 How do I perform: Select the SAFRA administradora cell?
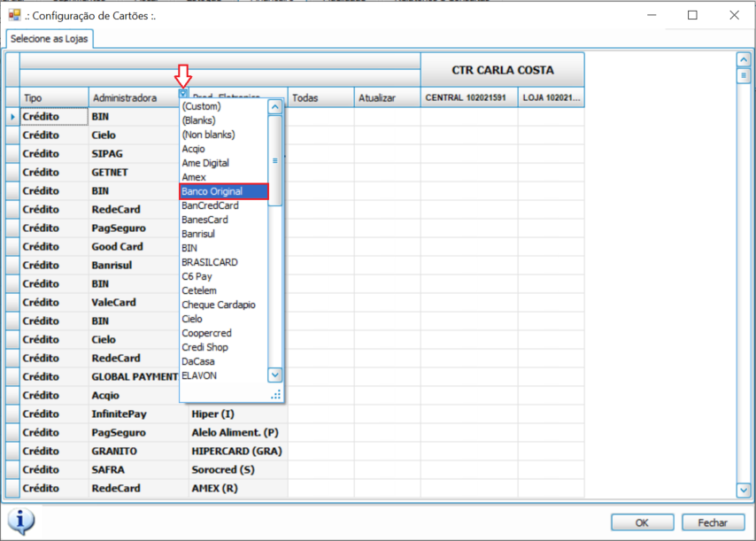tap(139, 469)
